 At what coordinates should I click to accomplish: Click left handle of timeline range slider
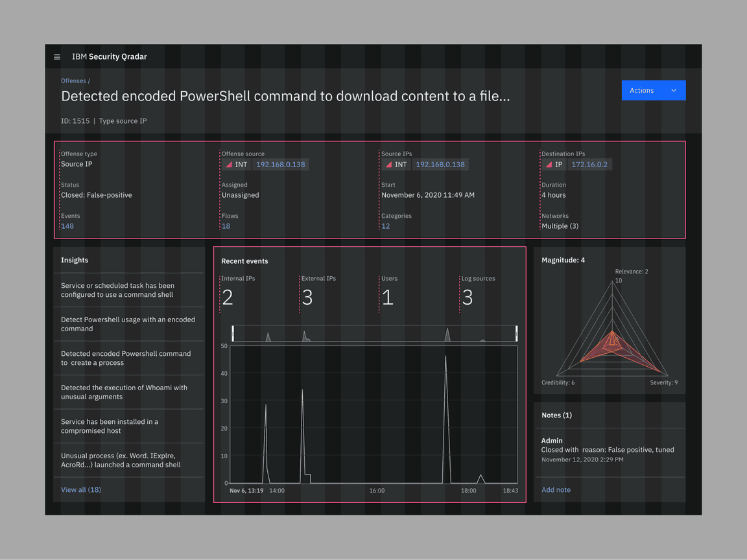pos(232,334)
